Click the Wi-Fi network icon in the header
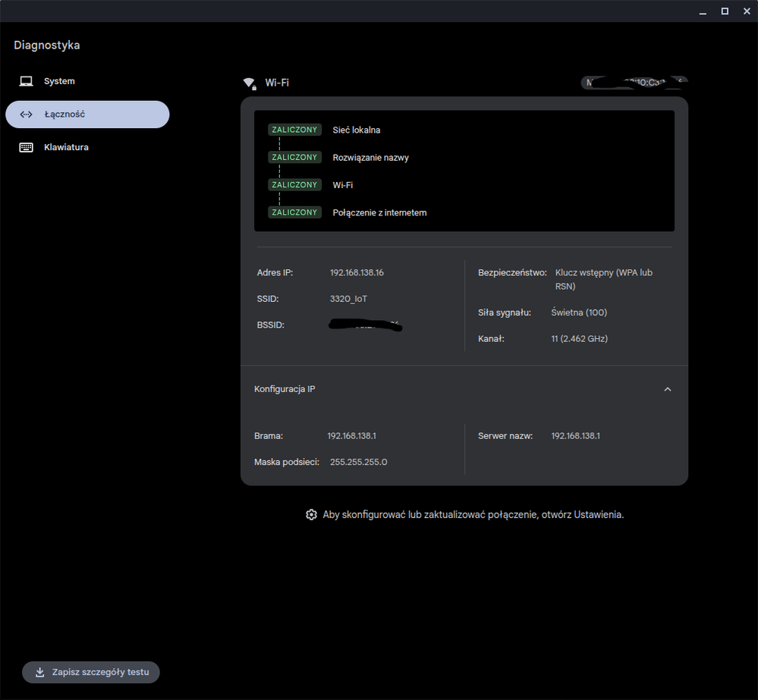758x700 pixels. point(250,83)
